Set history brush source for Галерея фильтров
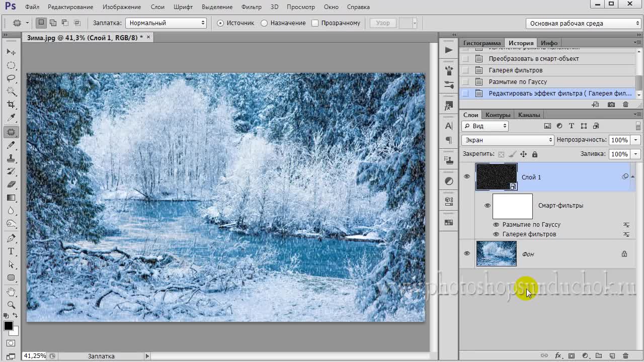 click(x=465, y=70)
